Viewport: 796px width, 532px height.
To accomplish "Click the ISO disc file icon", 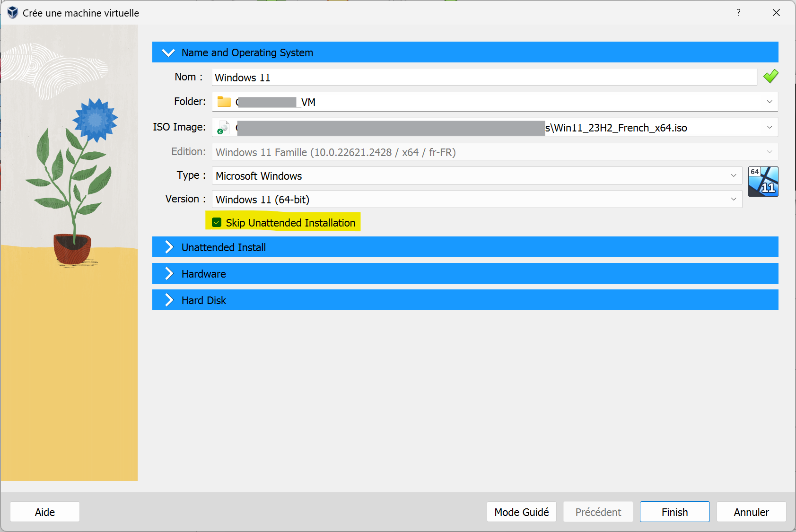I will (223, 128).
